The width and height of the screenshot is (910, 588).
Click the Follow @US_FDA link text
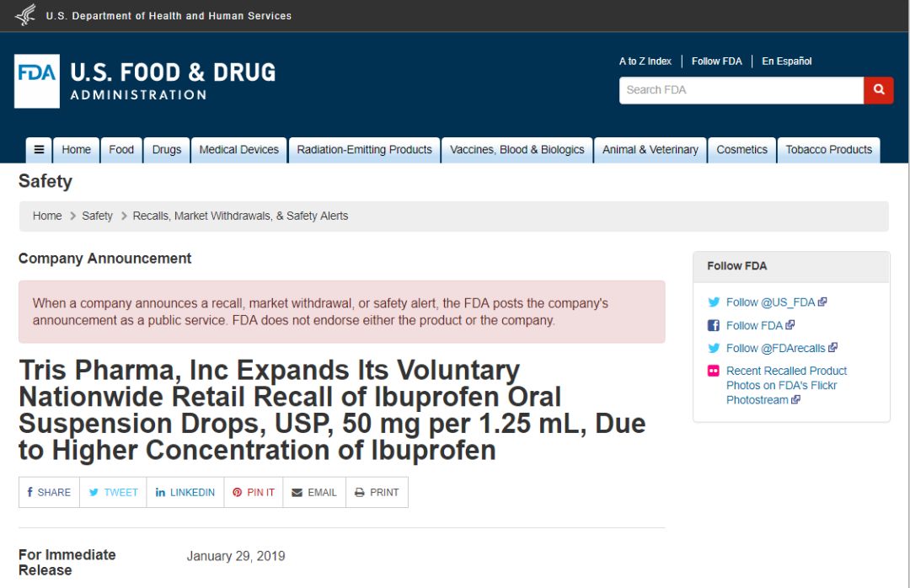[771, 302]
